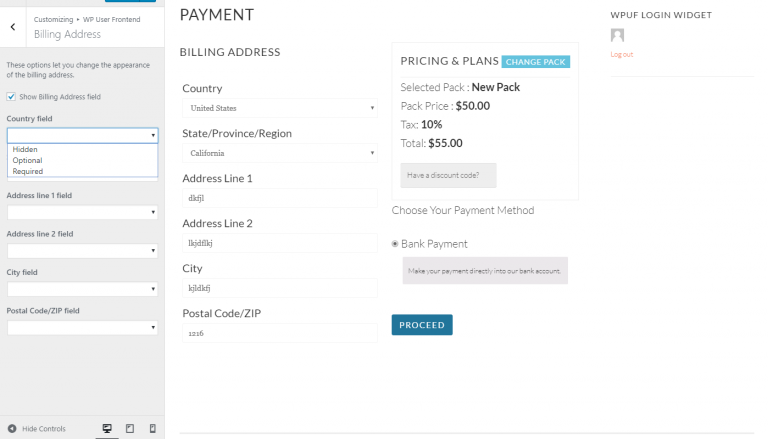Screen dimensions: 768x439
Task: Click the user avatar in login widget
Action: click(617, 36)
